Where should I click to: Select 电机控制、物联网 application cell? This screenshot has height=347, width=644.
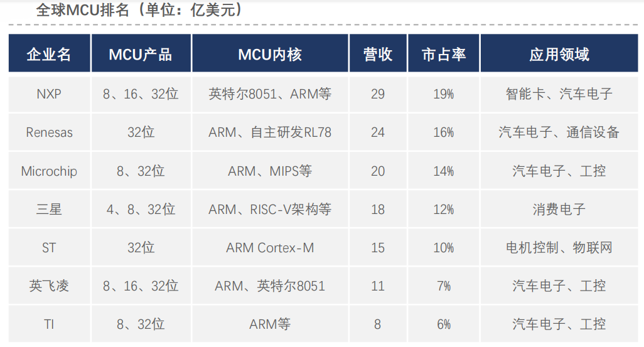(x=559, y=248)
